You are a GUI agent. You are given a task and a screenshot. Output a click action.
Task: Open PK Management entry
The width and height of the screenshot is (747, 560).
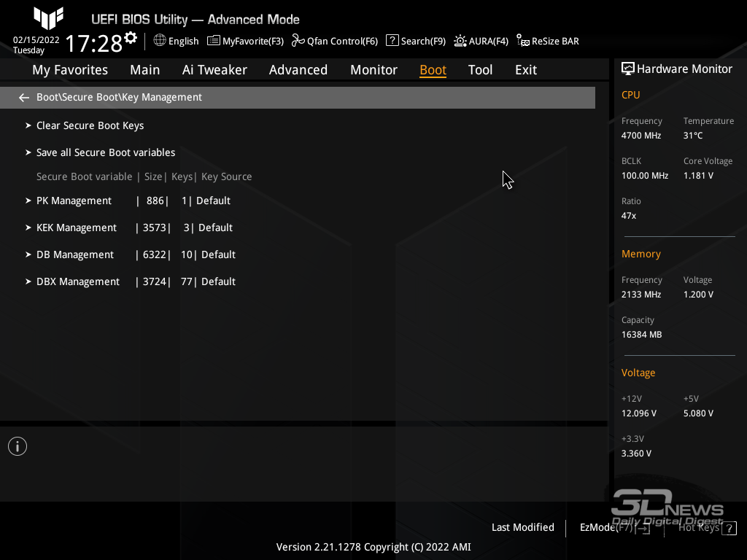(74, 201)
